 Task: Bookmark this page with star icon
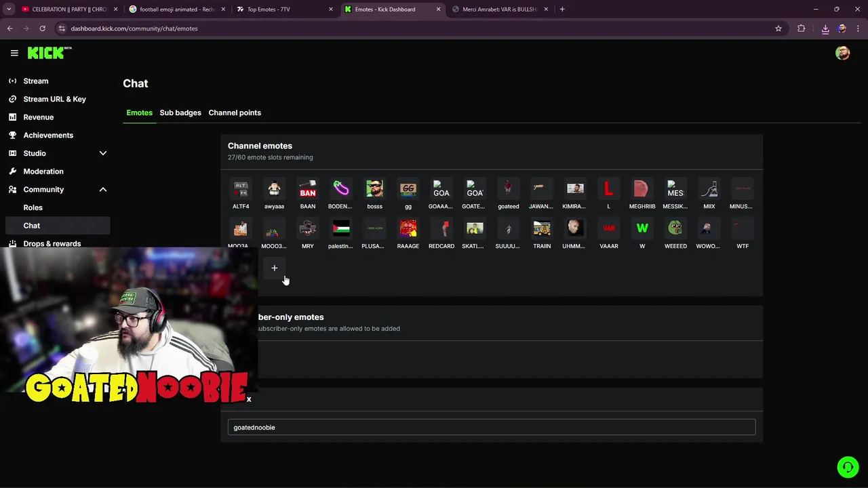pyautogui.click(x=778, y=28)
